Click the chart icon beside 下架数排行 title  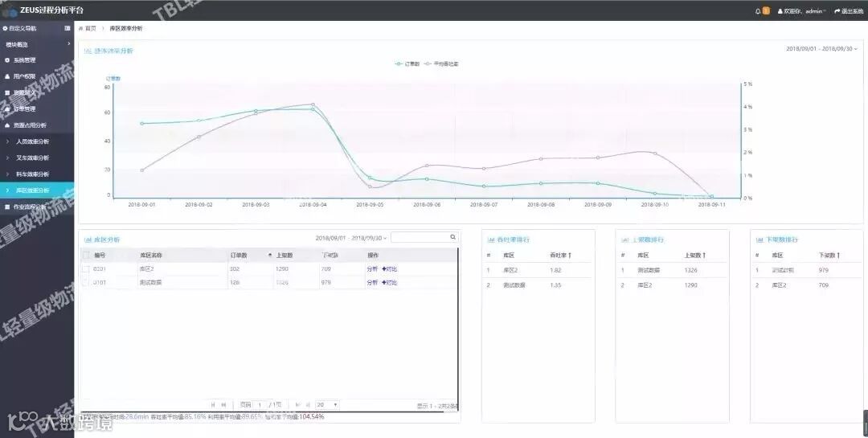[759, 239]
